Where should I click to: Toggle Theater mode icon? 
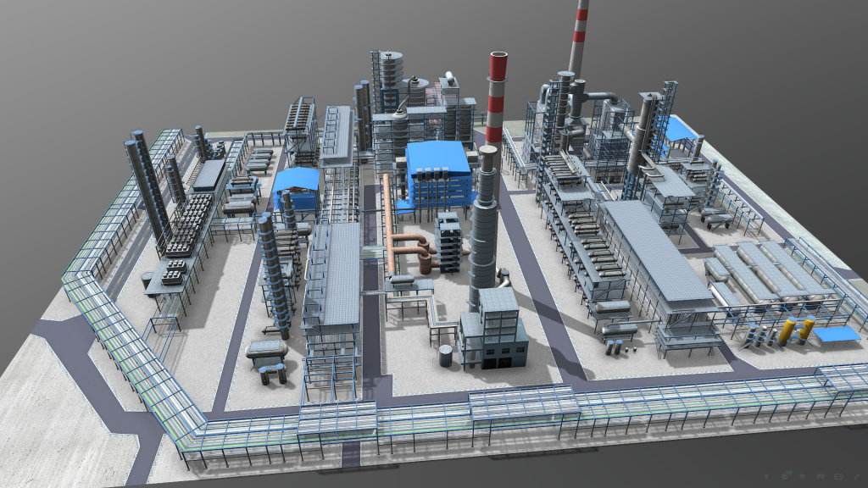(838, 477)
